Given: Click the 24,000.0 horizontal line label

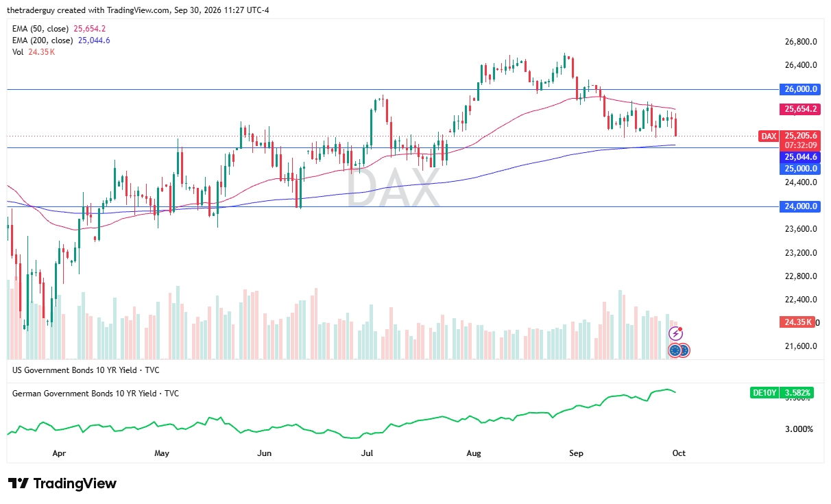Looking at the screenshot, I should pyautogui.click(x=800, y=206).
